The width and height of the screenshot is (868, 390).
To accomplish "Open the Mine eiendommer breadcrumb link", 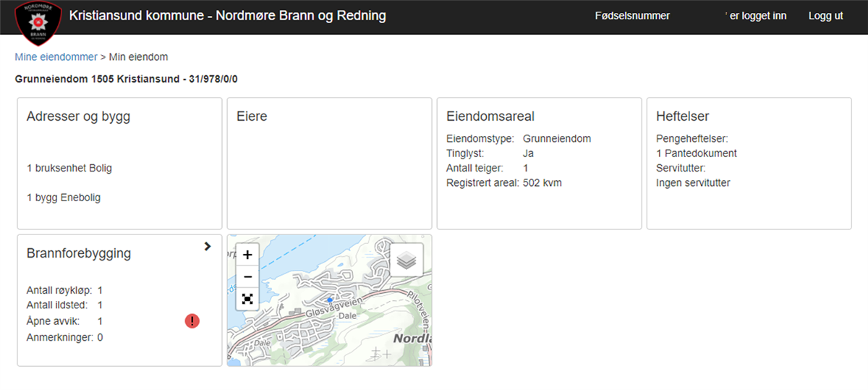I will (x=56, y=56).
